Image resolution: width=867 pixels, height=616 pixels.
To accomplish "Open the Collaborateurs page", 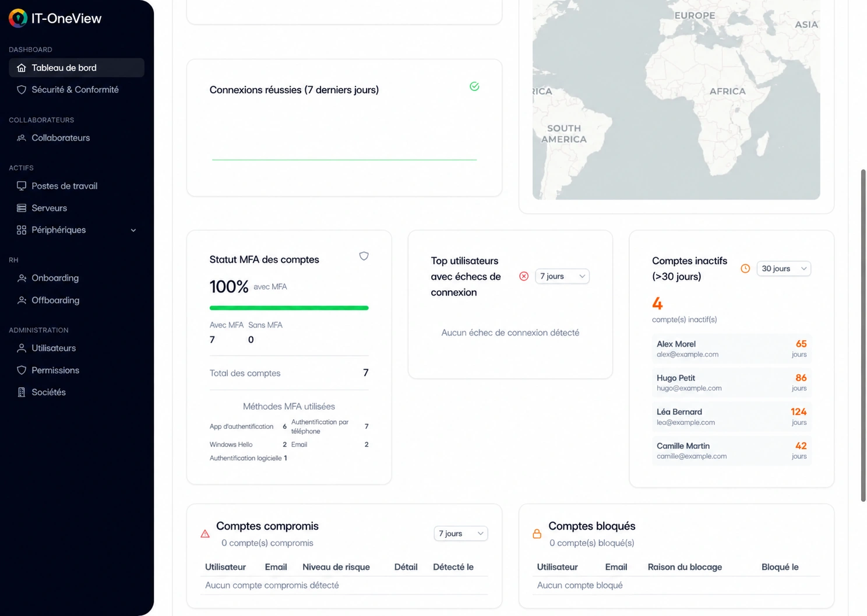I will (x=76, y=138).
